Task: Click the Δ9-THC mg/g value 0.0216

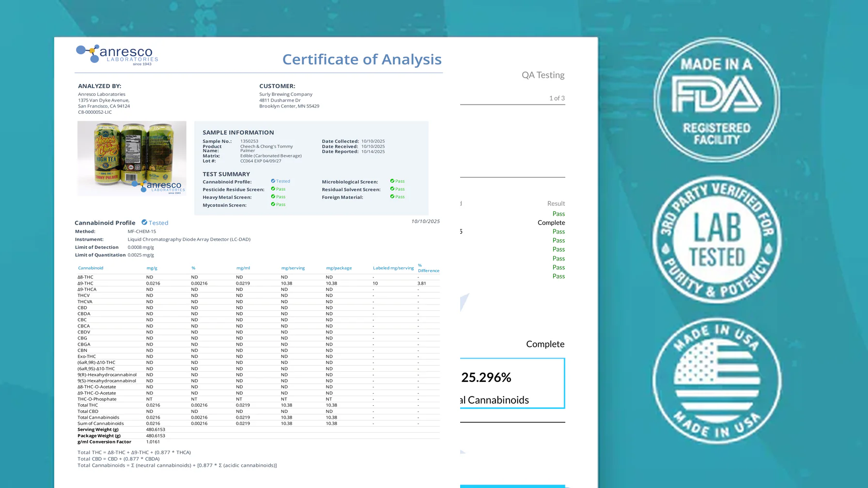Action: pyautogui.click(x=153, y=283)
